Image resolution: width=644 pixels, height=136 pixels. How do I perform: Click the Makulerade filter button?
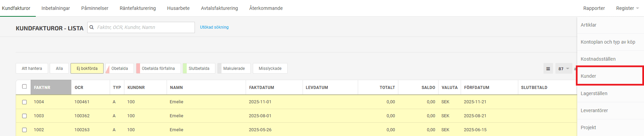[x=234, y=69]
